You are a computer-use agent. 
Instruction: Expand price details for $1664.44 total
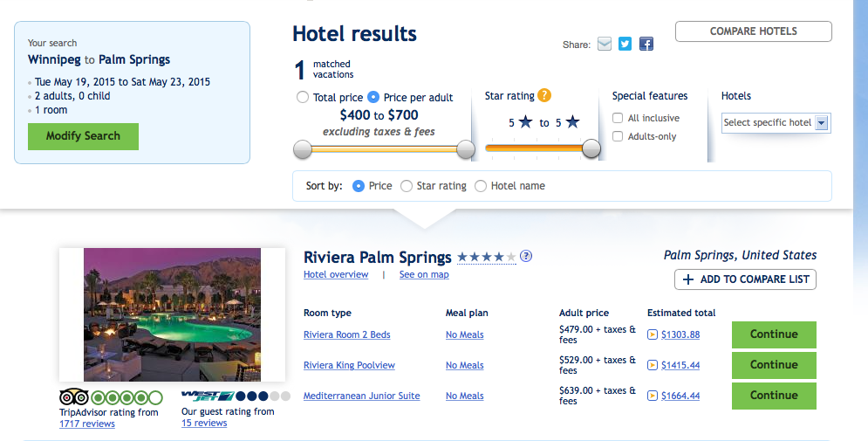point(653,396)
